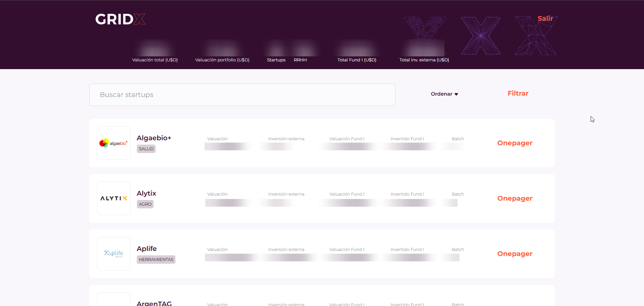Click the GRIDX logo
This screenshot has height=306, width=644.
[120, 19]
